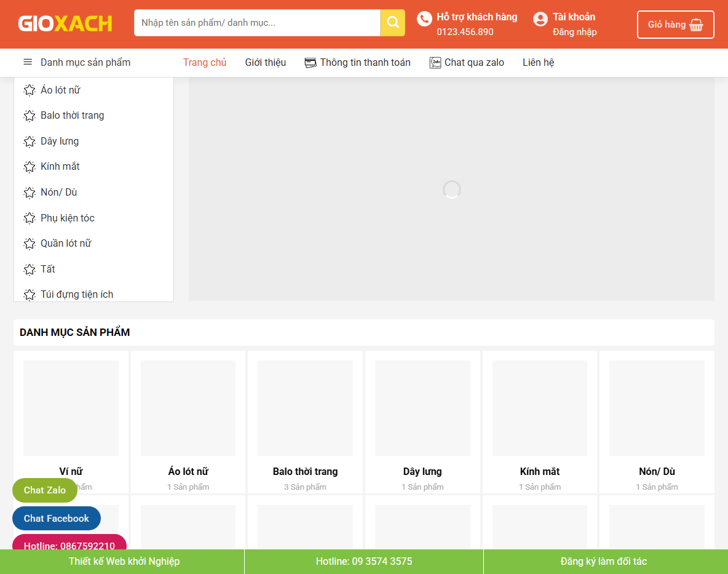
Task: Click the account avatar icon above Đăng nhập
Action: (x=540, y=18)
